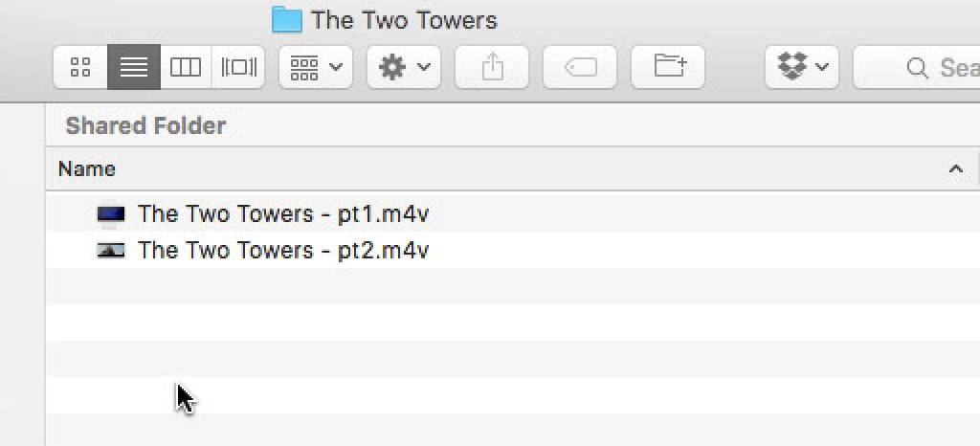Screen dimensions: 980x446
Task: Click the sort direction arrow in the Name column
Action: [x=954, y=169]
